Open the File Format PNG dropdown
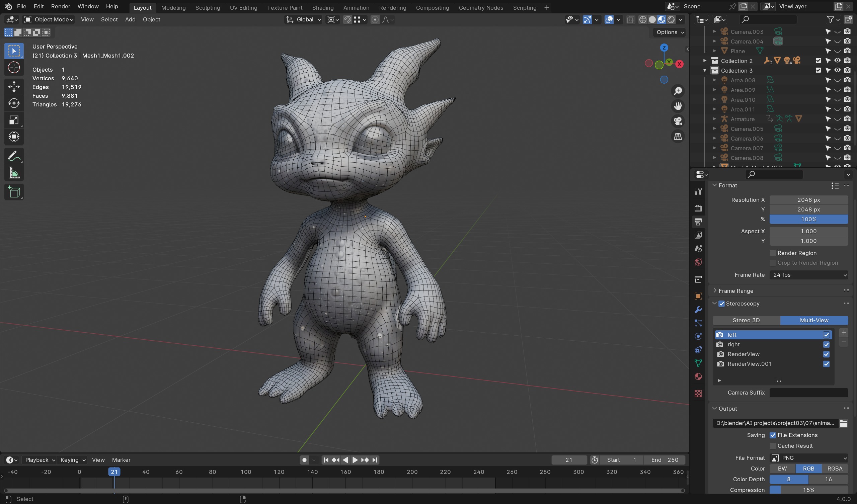 pos(809,458)
